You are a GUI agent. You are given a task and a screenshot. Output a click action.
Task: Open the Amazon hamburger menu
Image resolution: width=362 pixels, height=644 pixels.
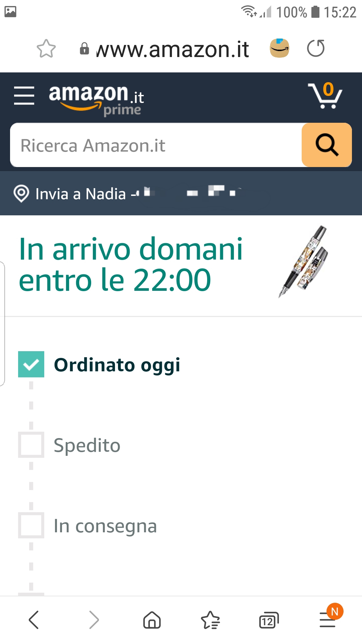(x=24, y=96)
